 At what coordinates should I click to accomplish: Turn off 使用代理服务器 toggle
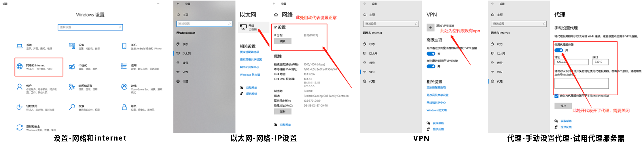click(559, 50)
